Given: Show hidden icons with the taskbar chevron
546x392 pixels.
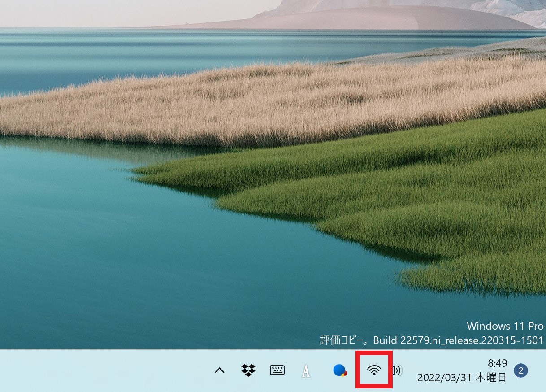Looking at the screenshot, I should 219,370.
